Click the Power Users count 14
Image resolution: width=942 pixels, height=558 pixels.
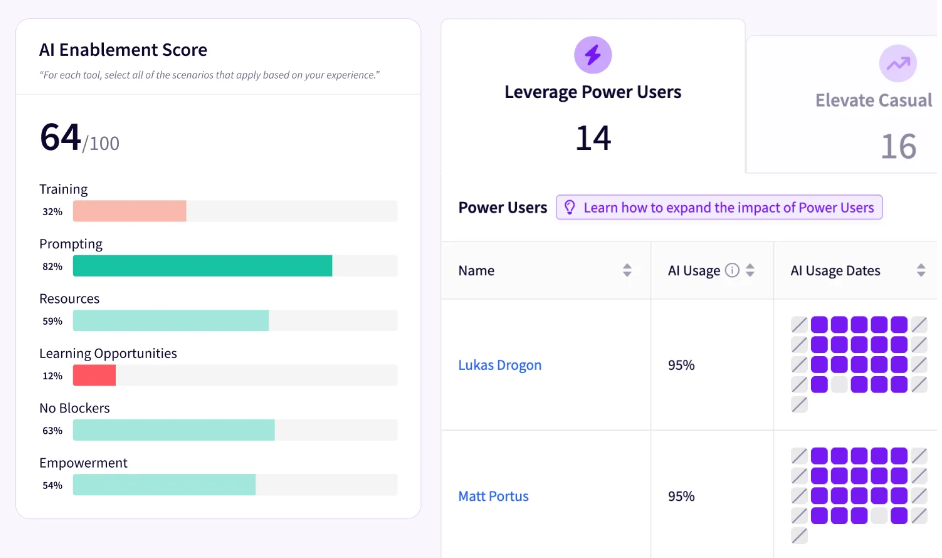593,138
